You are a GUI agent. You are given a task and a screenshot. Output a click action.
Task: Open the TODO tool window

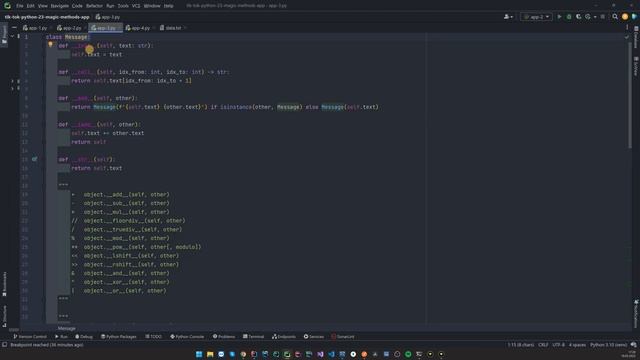pyautogui.click(x=153, y=337)
